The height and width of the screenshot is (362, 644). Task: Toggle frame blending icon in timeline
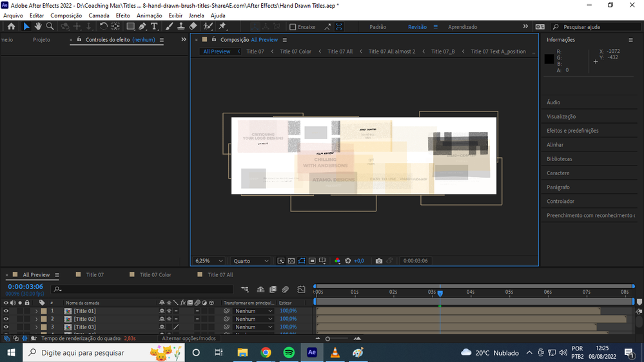pos(273,289)
